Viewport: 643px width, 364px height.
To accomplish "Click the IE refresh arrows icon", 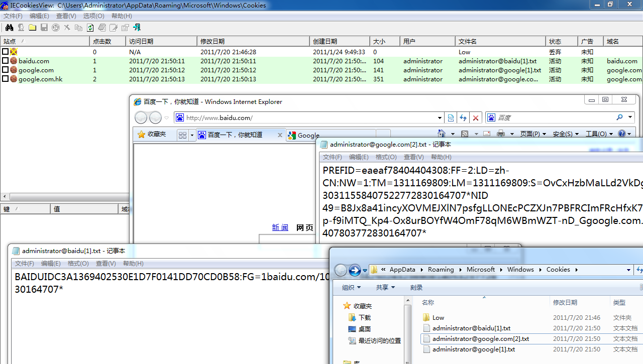I will pos(463,118).
